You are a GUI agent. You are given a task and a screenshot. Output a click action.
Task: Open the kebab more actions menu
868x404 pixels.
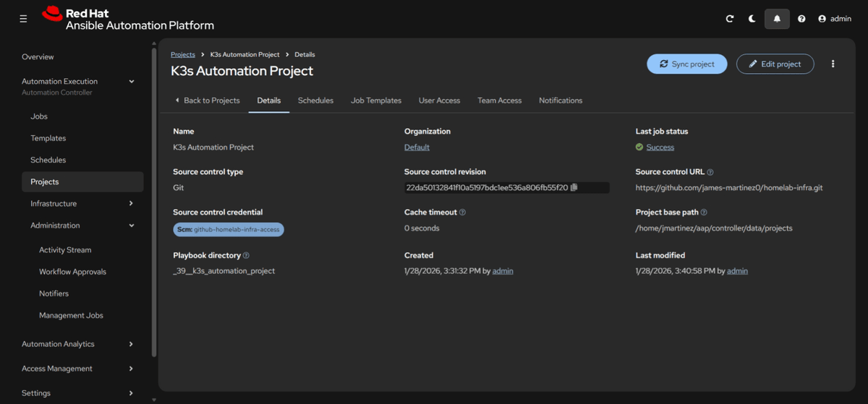833,64
